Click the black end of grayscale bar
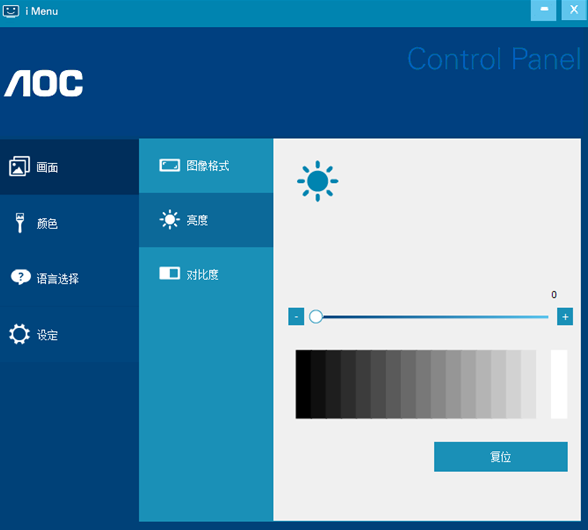588x530 pixels. point(303,384)
